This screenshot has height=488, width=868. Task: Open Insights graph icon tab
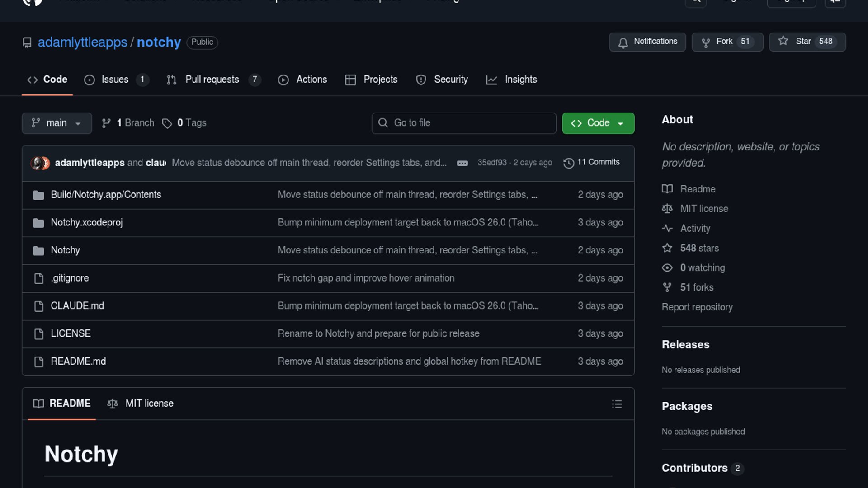click(x=491, y=80)
